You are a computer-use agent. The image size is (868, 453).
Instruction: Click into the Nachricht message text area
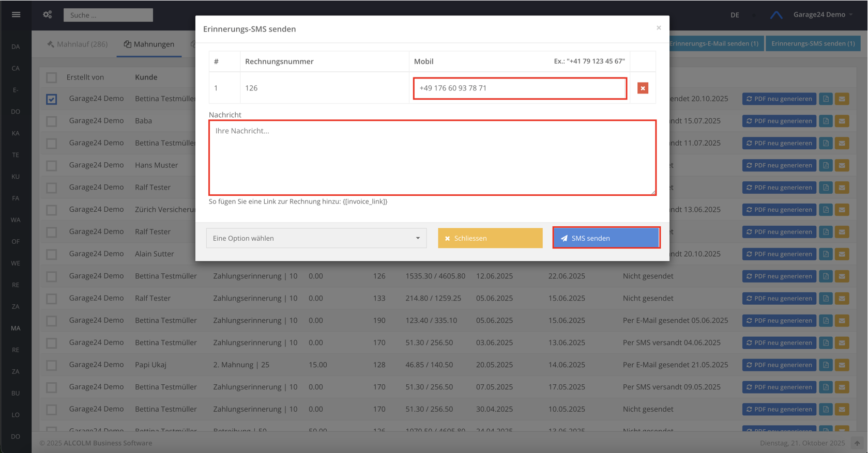click(432, 158)
